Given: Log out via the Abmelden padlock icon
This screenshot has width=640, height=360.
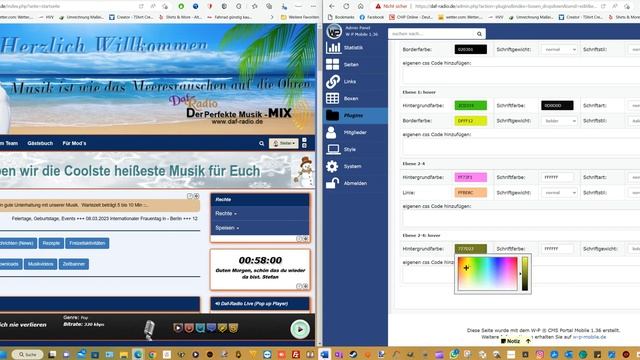Looking at the screenshot, I should (x=332, y=183).
